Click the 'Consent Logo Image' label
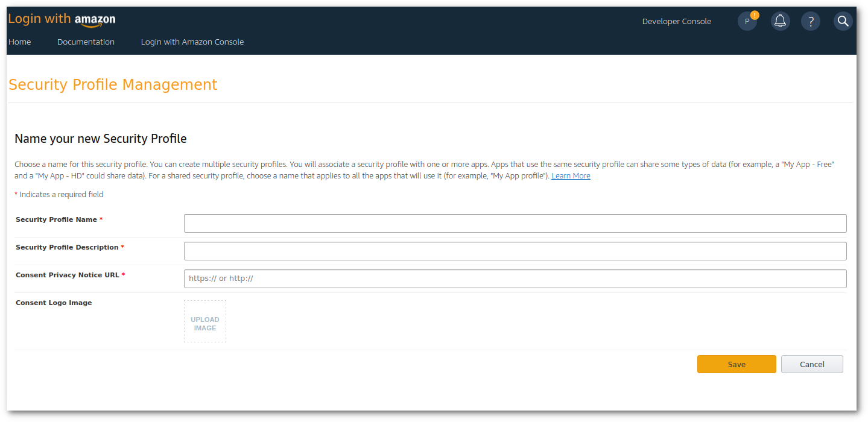This screenshot has height=422, width=868. pyautogui.click(x=54, y=303)
